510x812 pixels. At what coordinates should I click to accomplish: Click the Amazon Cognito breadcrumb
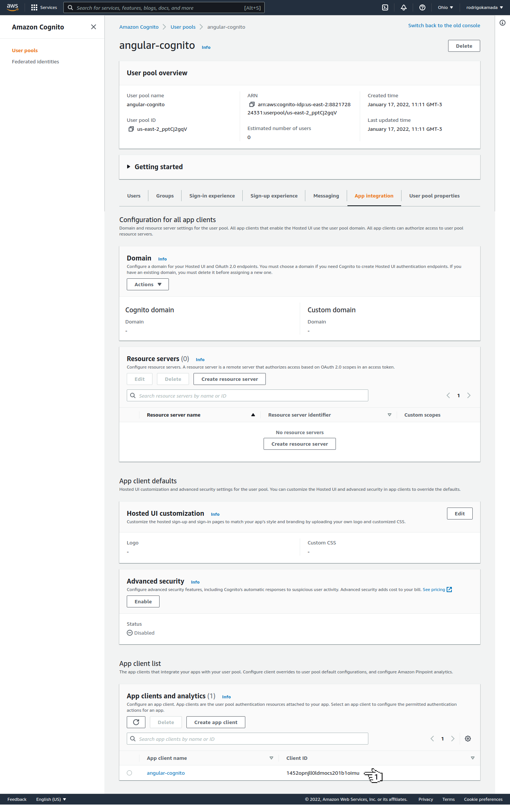[x=139, y=27]
